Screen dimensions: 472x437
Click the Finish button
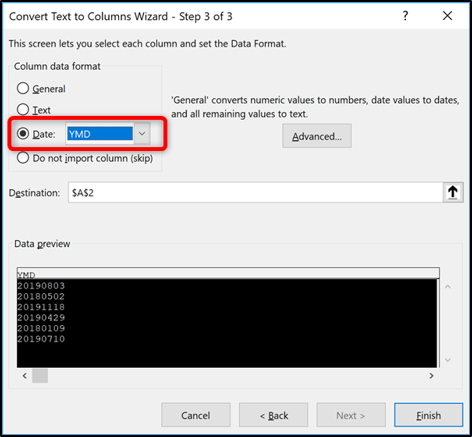tap(428, 415)
